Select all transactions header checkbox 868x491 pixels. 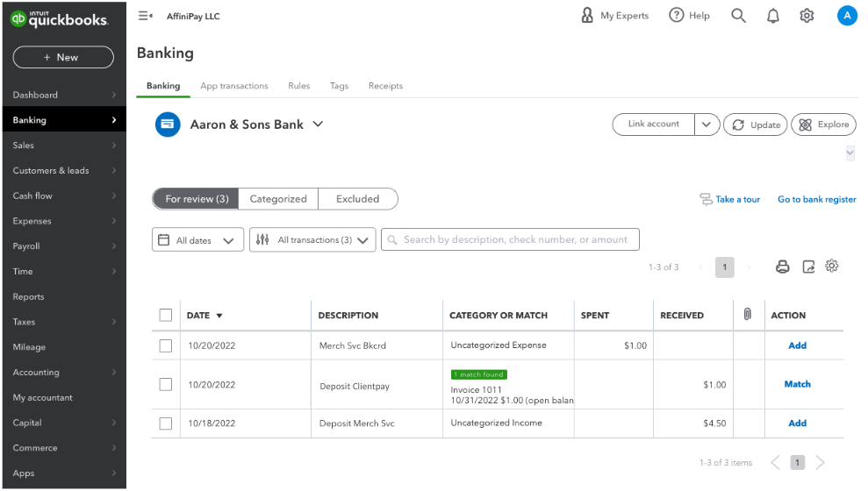click(x=166, y=315)
